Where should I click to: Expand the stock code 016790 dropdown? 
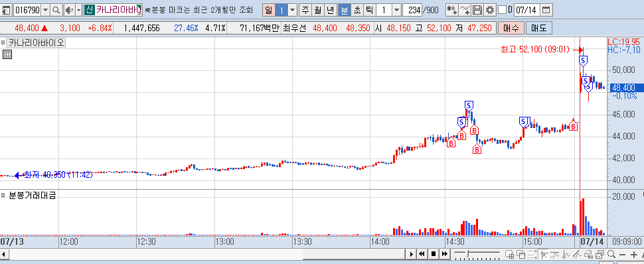point(46,10)
